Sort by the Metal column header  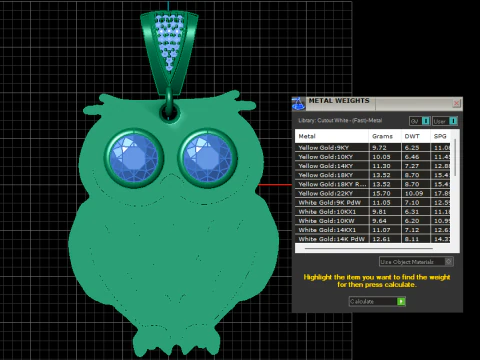click(x=331, y=136)
